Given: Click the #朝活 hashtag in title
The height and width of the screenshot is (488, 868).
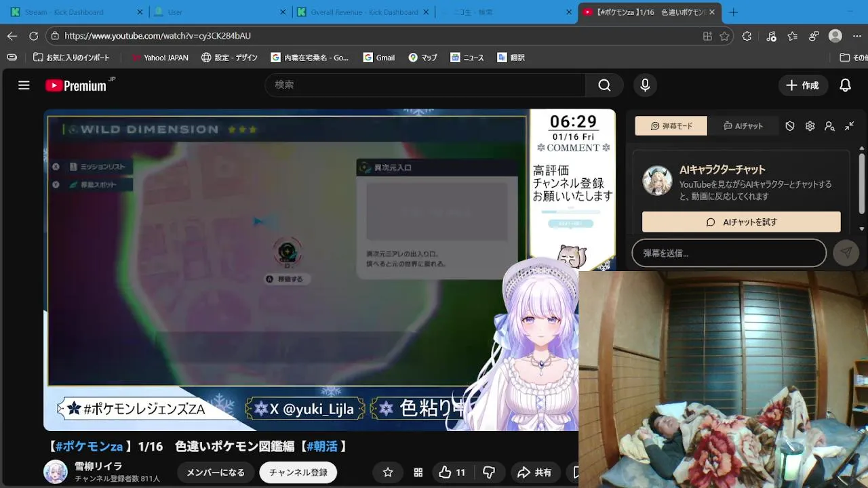Looking at the screenshot, I should (322, 446).
